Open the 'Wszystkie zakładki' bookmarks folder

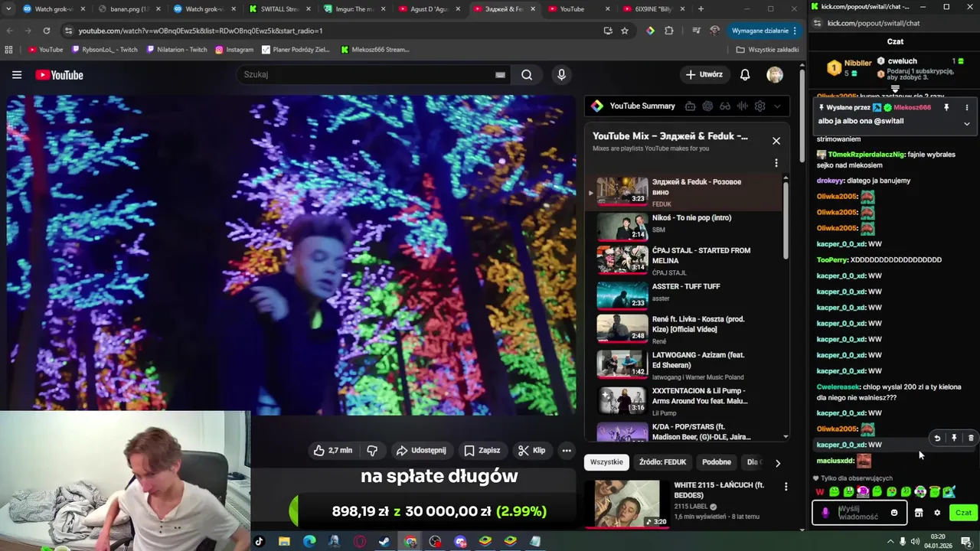(767, 50)
